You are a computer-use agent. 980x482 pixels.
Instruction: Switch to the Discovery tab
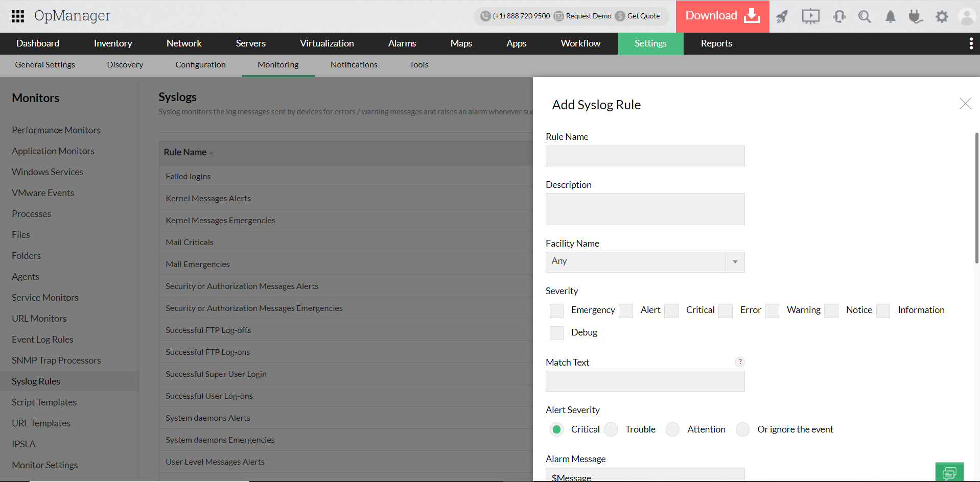click(125, 65)
